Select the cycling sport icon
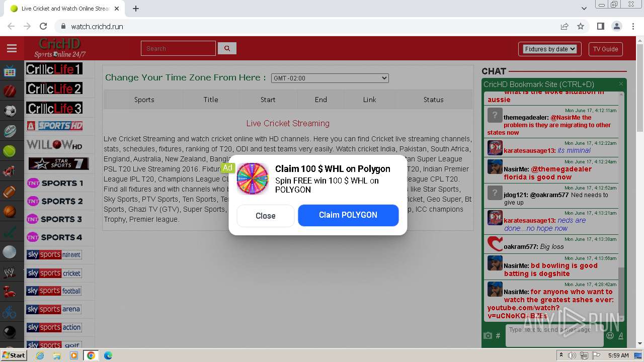The image size is (644, 362). point(10,312)
